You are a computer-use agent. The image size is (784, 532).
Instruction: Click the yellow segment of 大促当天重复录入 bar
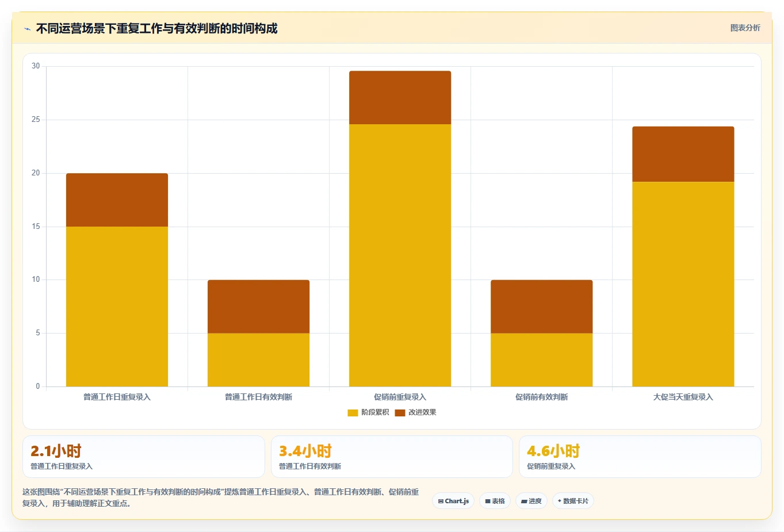point(683,284)
